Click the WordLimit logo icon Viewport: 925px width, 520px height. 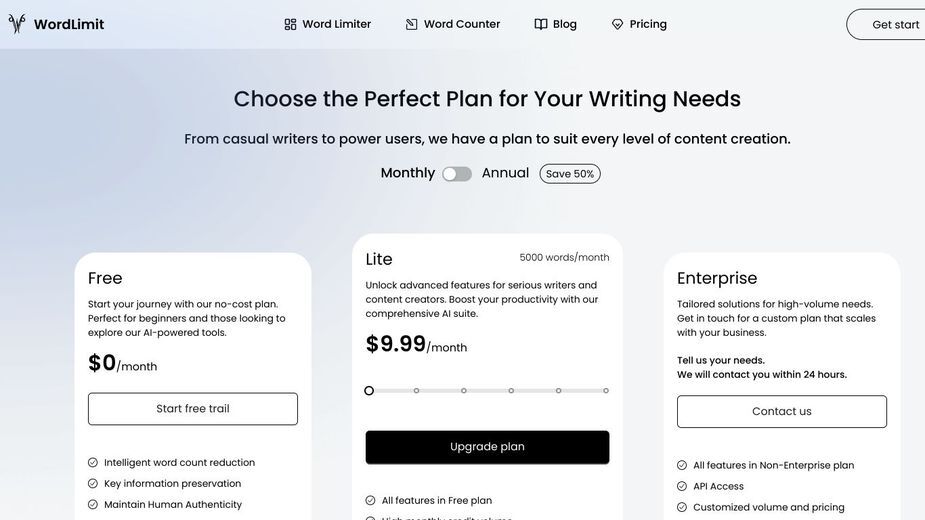click(x=17, y=24)
